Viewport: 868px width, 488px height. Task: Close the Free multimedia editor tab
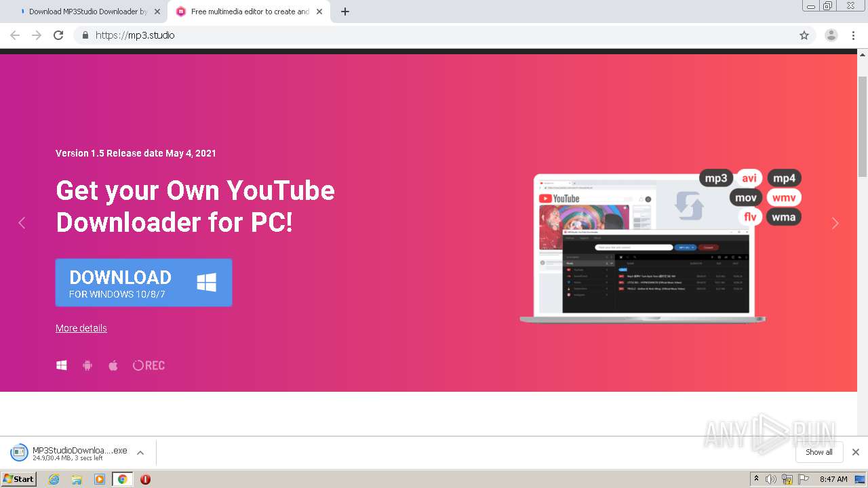click(x=319, y=12)
